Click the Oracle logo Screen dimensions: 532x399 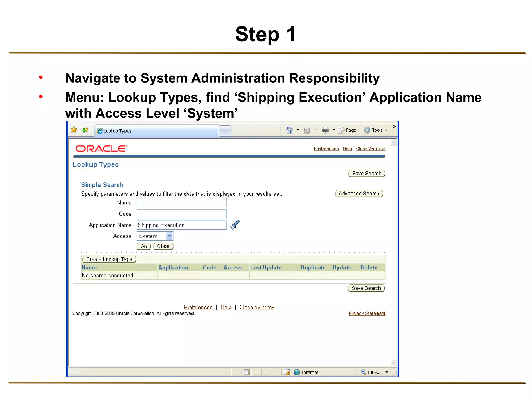click(101, 149)
